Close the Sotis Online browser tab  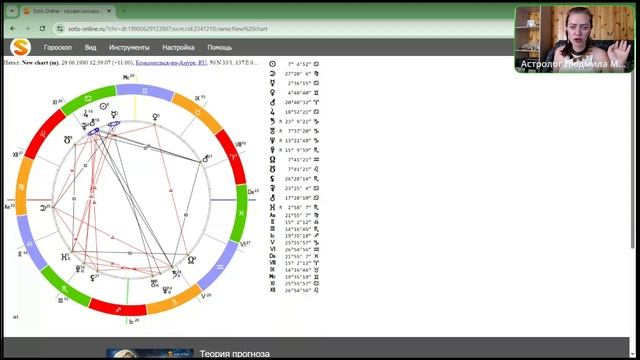tap(109, 11)
